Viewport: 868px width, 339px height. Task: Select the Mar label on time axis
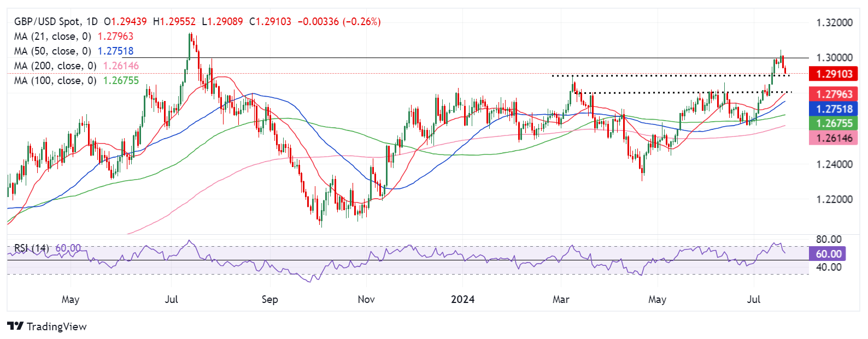[x=561, y=299]
